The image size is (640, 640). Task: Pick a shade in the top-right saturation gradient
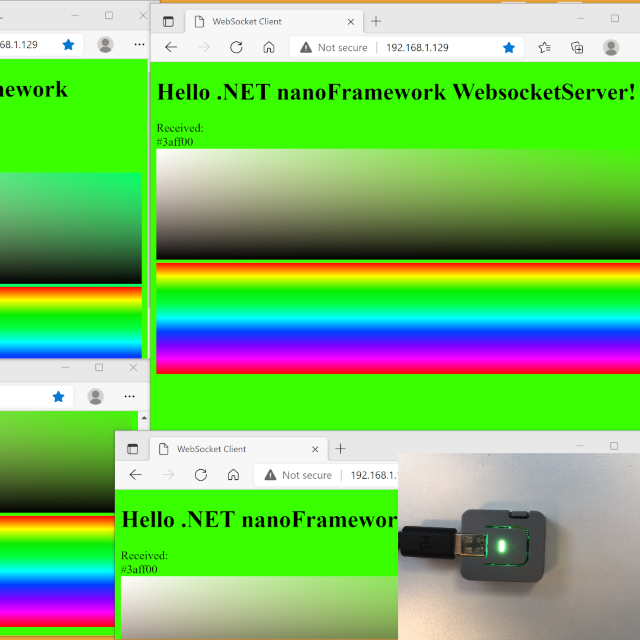coord(398,204)
